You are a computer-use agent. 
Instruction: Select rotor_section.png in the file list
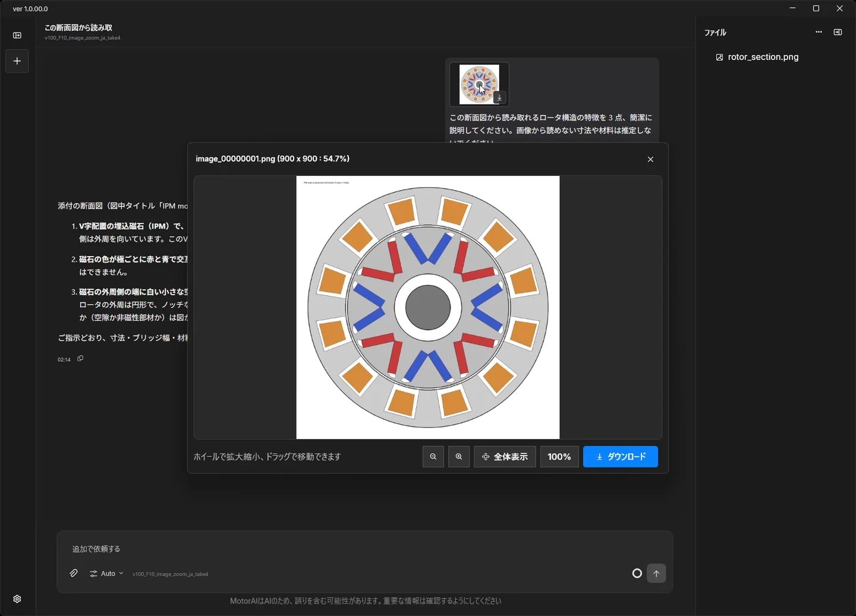[757, 57]
